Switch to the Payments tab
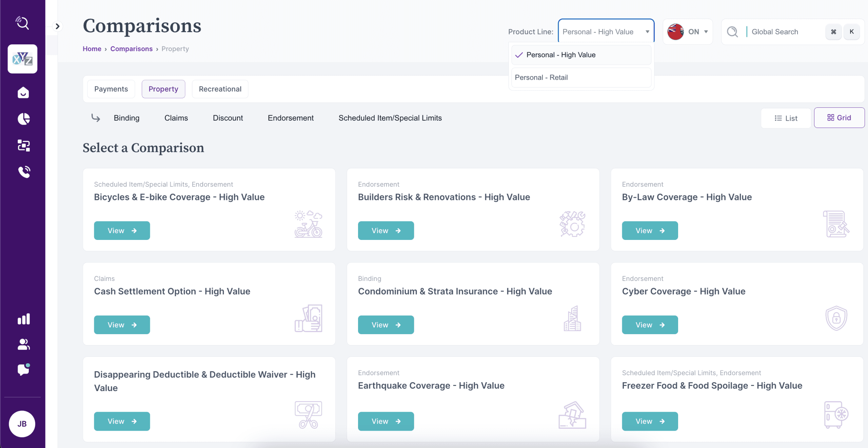This screenshot has height=448, width=868. coord(111,89)
